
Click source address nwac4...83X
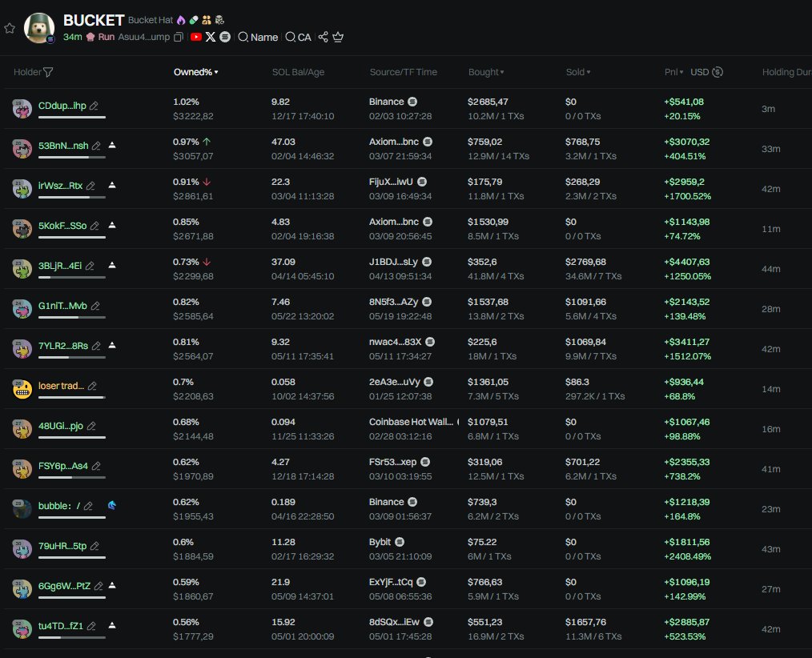tap(395, 342)
